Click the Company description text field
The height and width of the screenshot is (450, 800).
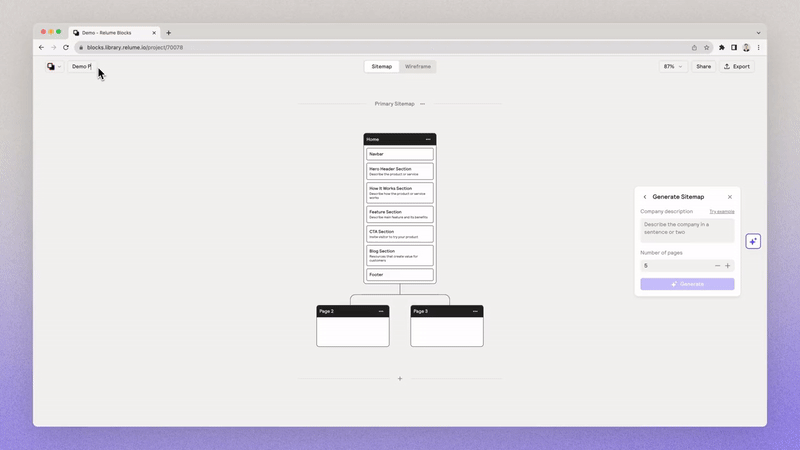(x=687, y=230)
